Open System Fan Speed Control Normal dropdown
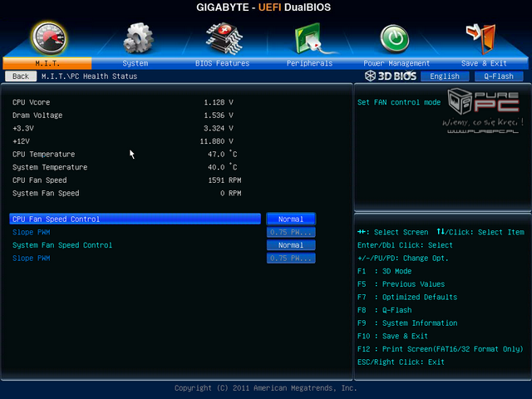The width and height of the screenshot is (532, 399). (x=291, y=245)
